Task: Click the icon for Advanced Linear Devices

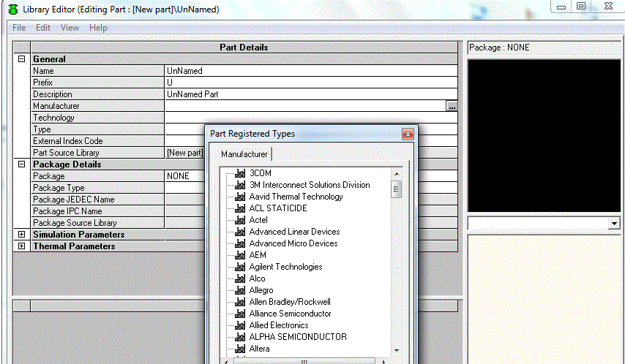Action: coord(240,232)
